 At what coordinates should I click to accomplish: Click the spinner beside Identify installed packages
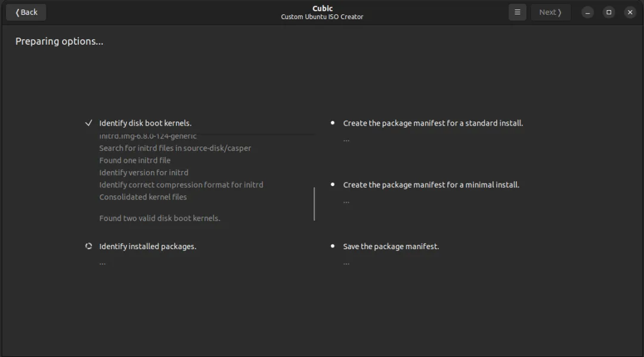[x=88, y=246]
